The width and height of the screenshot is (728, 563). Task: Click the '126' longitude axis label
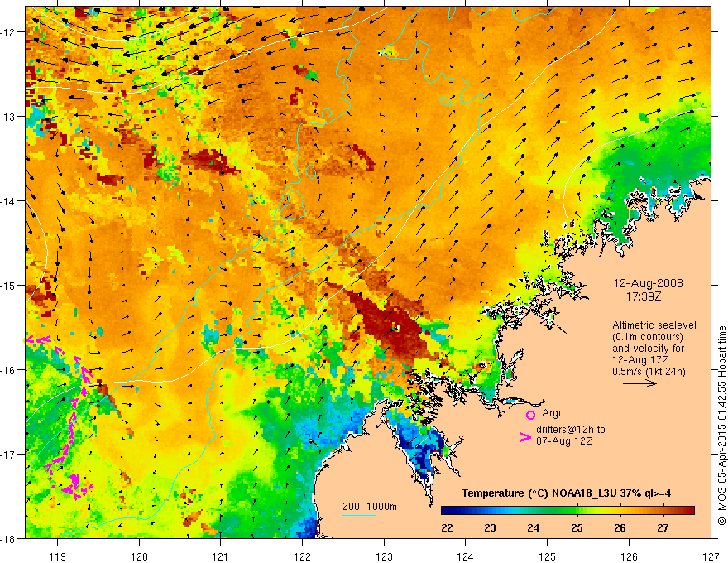point(629,556)
